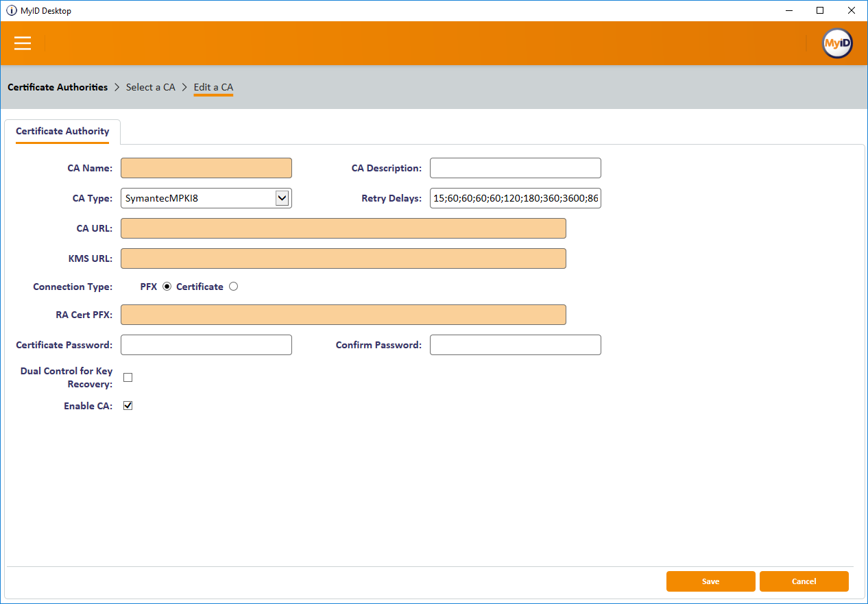
Task: Close the MyID Desktop window
Action: [852, 10]
